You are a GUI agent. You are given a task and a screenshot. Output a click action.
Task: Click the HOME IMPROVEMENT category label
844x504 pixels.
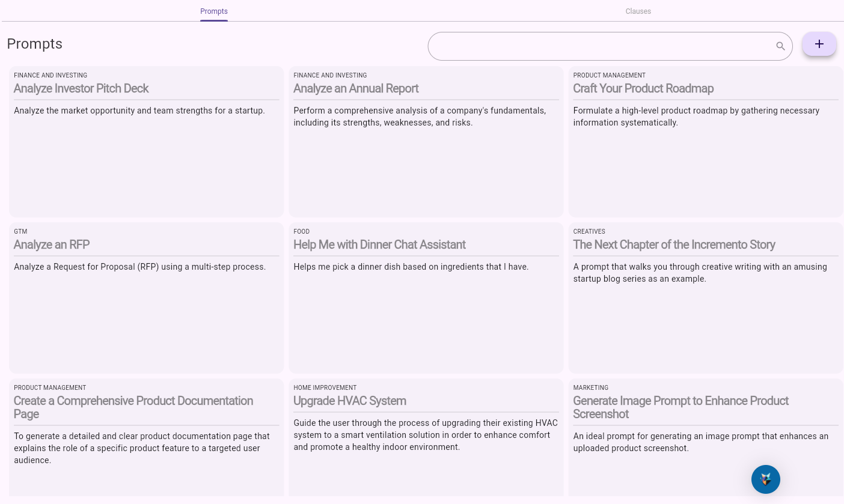[x=325, y=387]
